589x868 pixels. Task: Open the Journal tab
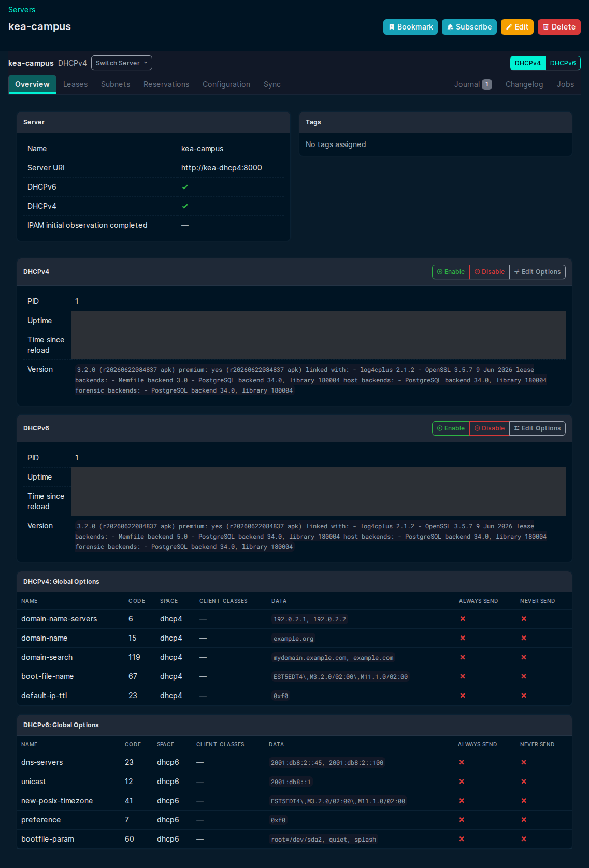pyautogui.click(x=473, y=84)
